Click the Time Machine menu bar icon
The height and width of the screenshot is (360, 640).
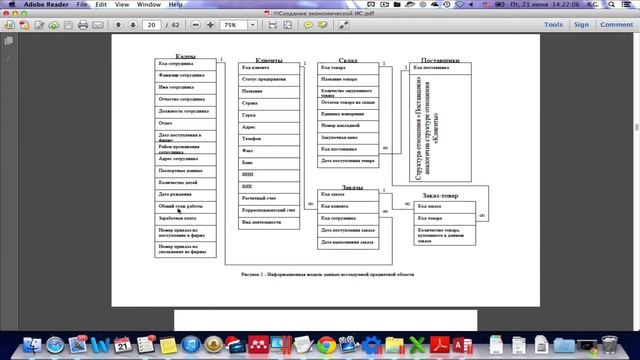[x=447, y=4]
